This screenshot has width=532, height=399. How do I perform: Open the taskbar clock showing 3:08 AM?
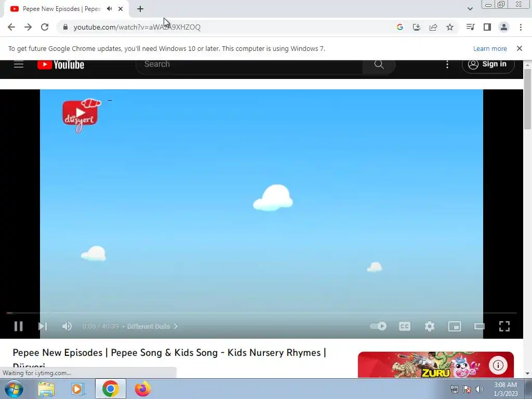(x=506, y=389)
